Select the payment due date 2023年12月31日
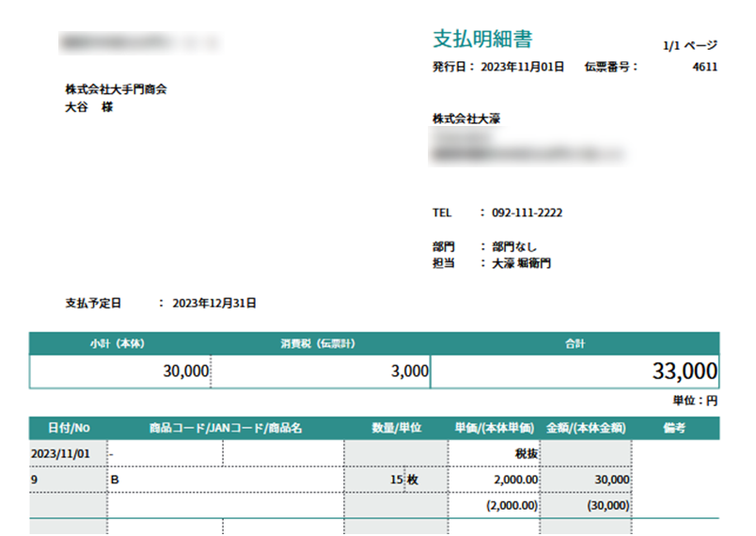Image resolution: width=756 pixels, height=536 pixels. pyautogui.click(x=214, y=303)
